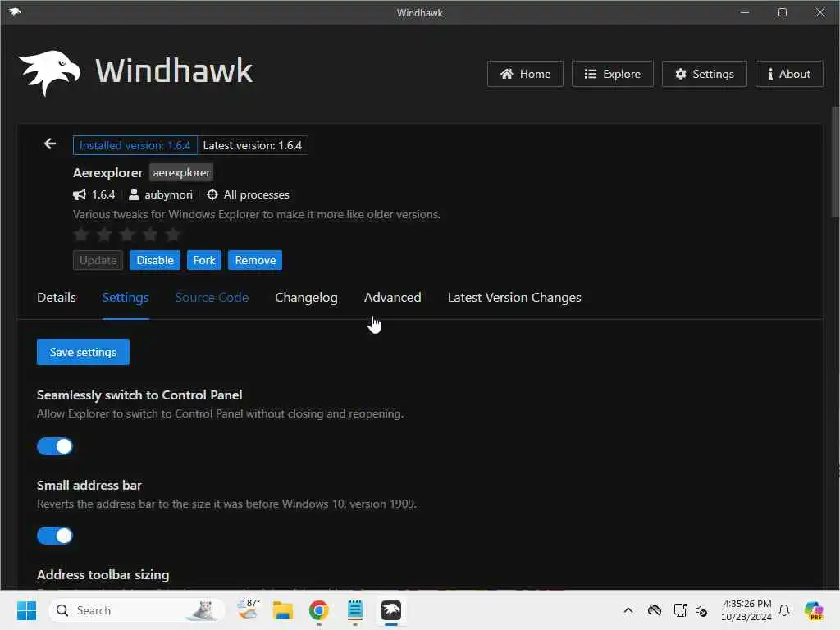
Task: Go back using the left arrow icon
Action: tap(50, 144)
